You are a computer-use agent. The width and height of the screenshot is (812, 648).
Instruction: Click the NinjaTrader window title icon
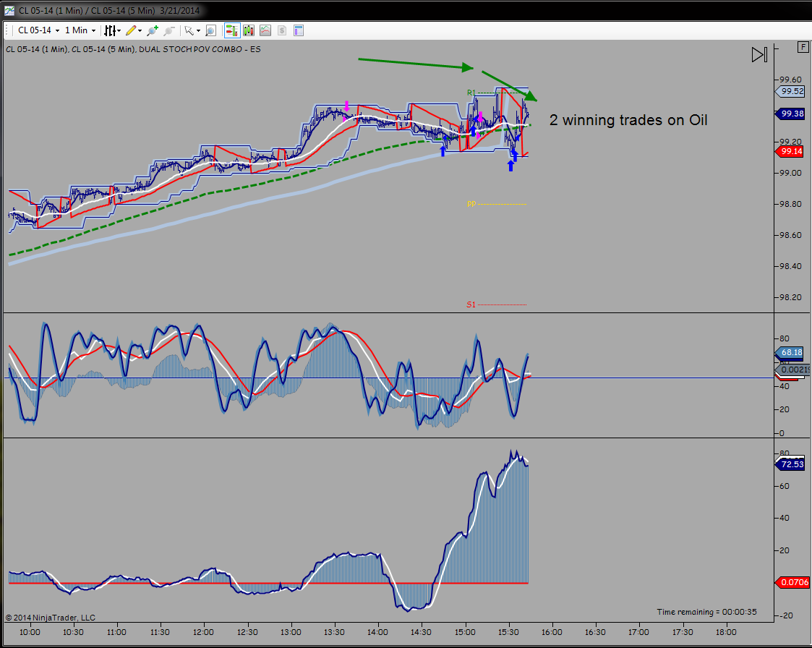[9, 10]
